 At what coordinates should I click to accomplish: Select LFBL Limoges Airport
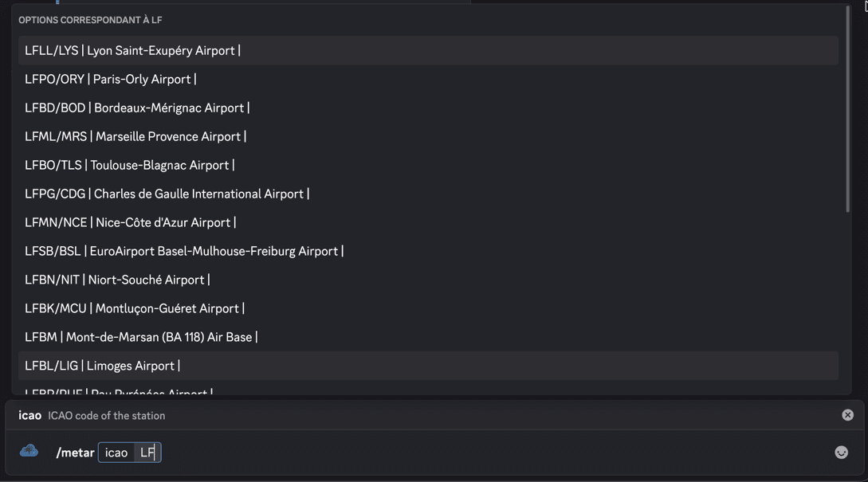pos(100,366)
